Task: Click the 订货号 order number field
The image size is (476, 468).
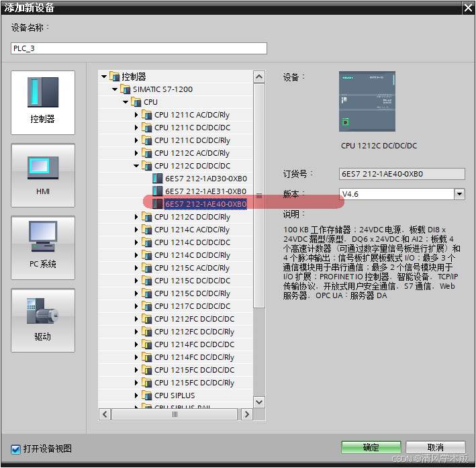Action: click(401, 174)
